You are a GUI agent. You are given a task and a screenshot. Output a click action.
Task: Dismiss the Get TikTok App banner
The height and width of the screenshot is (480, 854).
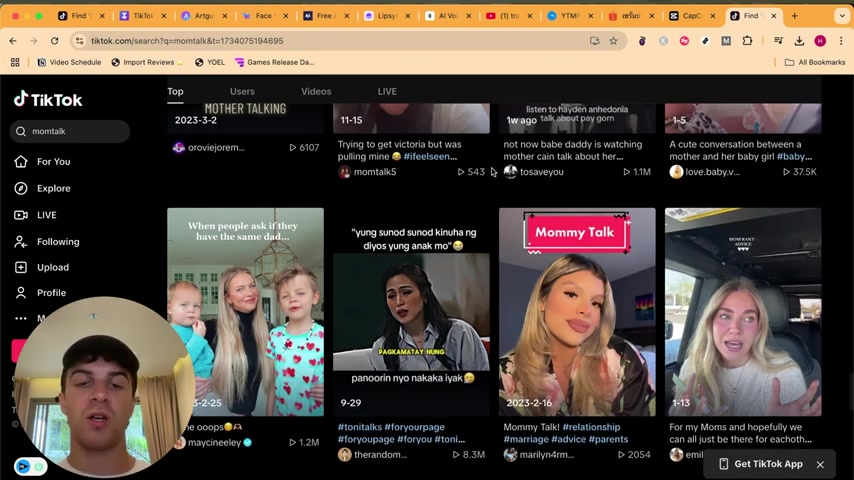820,464
